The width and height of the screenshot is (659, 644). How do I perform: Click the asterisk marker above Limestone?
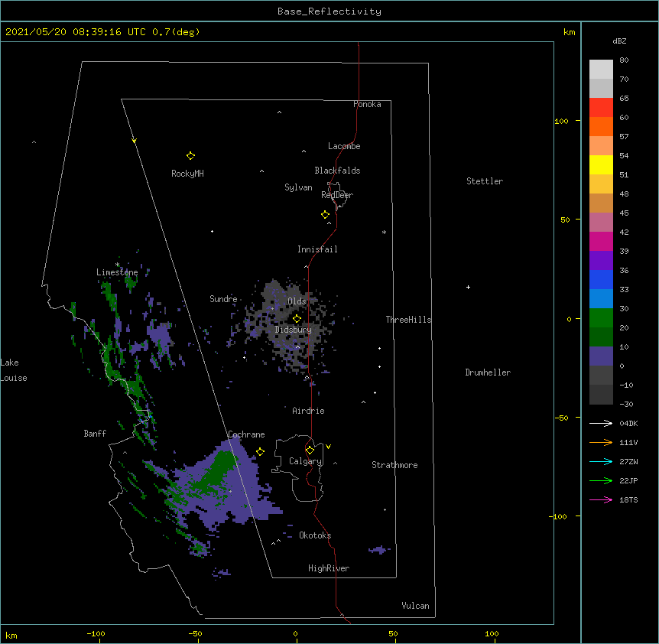(x=117, y=265)
